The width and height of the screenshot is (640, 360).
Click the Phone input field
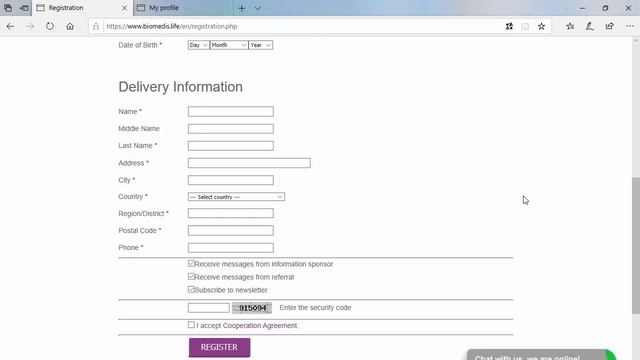[231, 248]
